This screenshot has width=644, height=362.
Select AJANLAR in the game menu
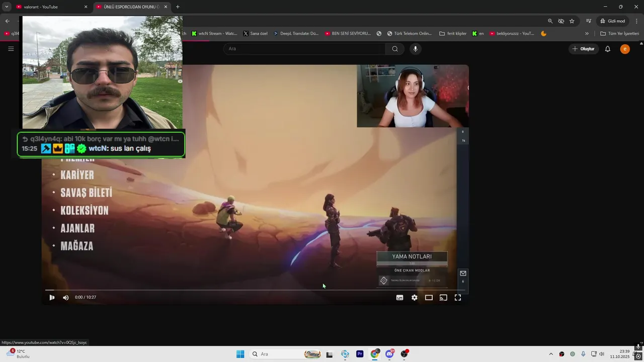pyautogui.click(x=77, y=228)
